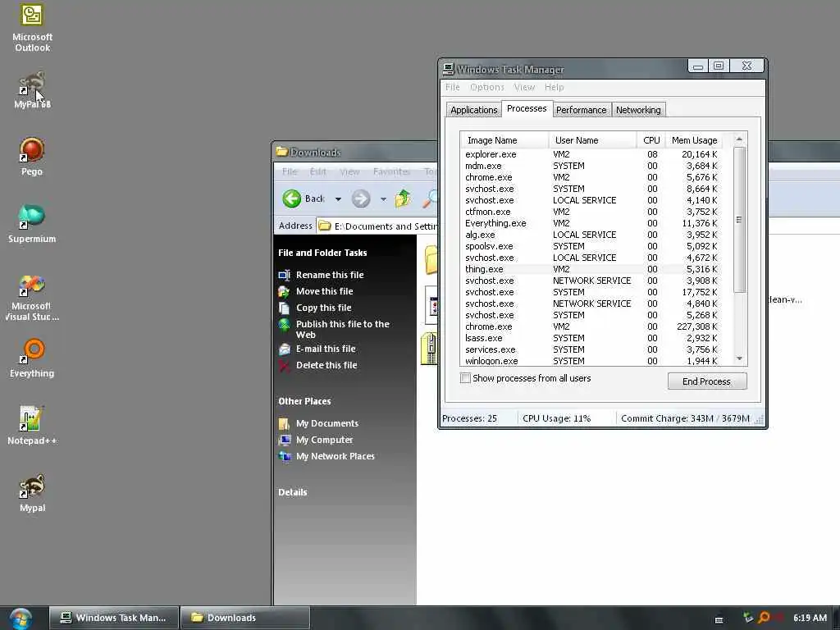Screen dimensions: 840x630
Task: Select chrome.exe using 227,308 K
Action: (x=592, y=326)
